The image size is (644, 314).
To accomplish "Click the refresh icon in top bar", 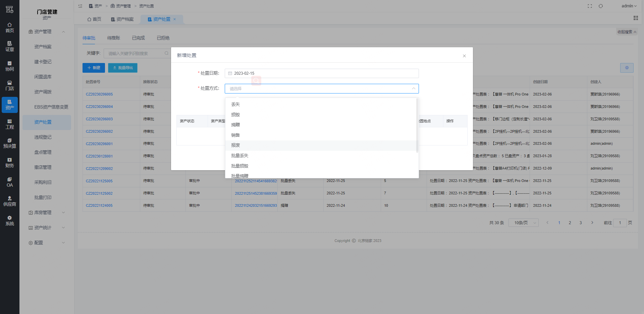I will click(601, 6).
